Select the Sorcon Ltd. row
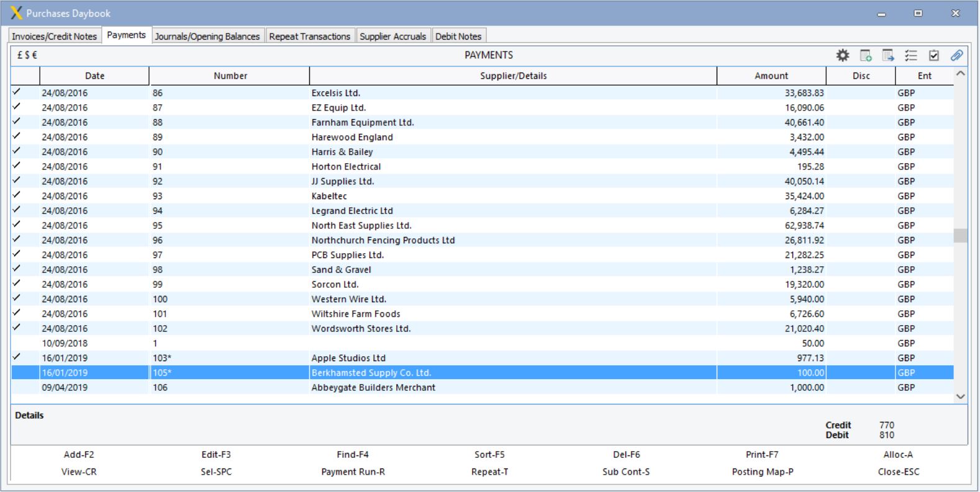The image size is (980, 492). coord(483,284)
